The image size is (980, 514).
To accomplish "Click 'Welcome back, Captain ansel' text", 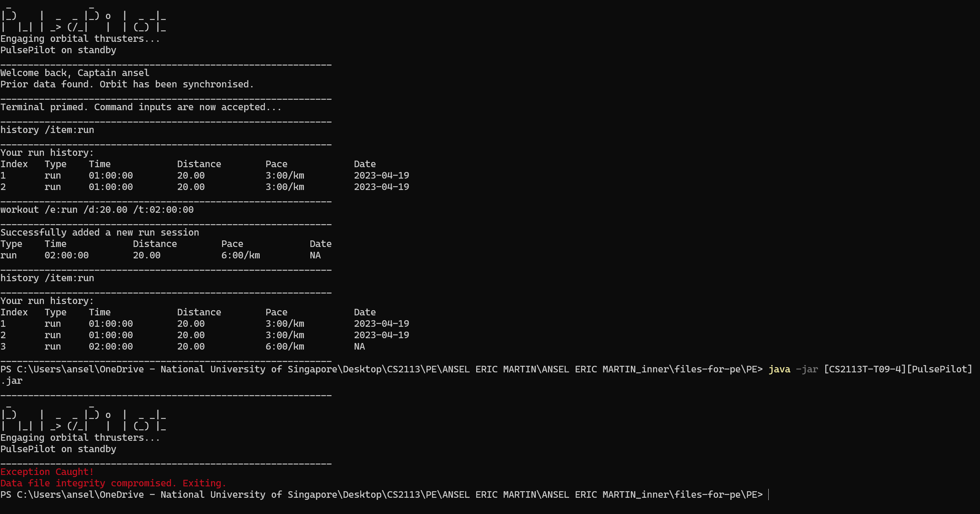I will [x=75, y=73].
